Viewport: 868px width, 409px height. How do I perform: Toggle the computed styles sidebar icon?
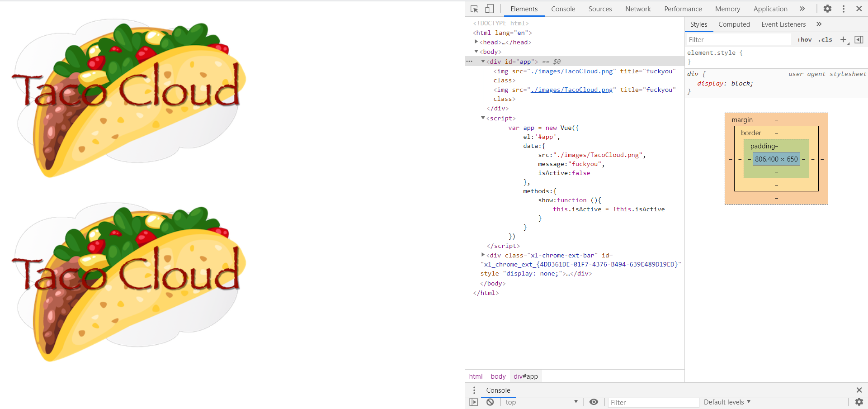pyautogui.click(x=859, y=40)
